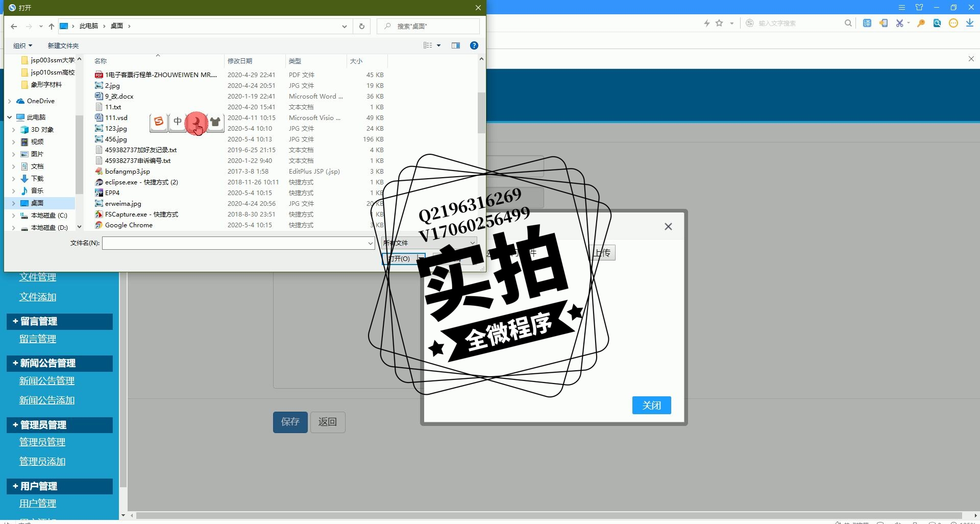Close the upload popup with X
The height and width of the screenshot is (524, 980).
click(668, 227)
